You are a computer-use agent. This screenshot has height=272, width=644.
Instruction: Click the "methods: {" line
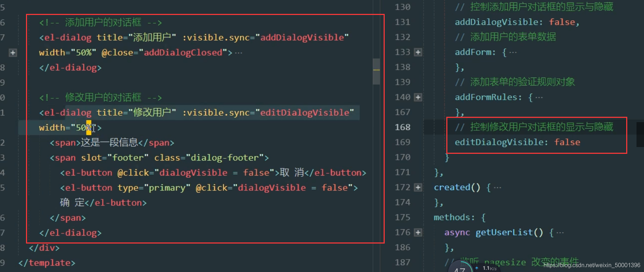coord(460,218)
